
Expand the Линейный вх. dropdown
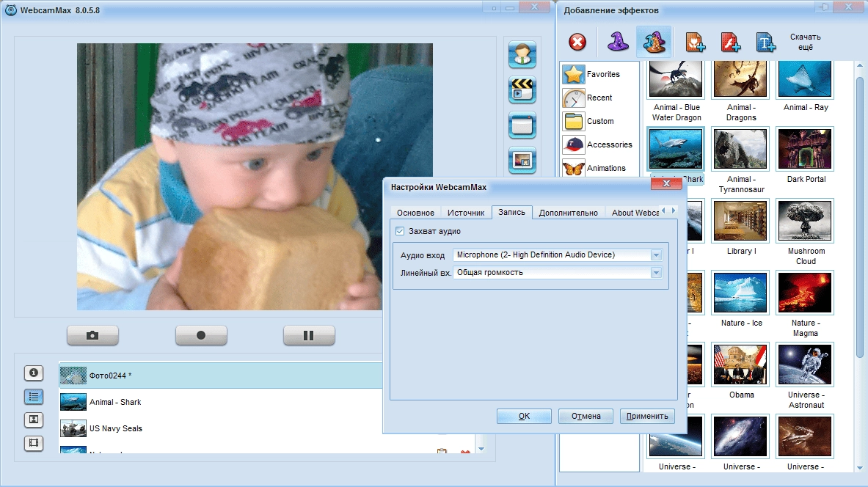tap(656, 273)
